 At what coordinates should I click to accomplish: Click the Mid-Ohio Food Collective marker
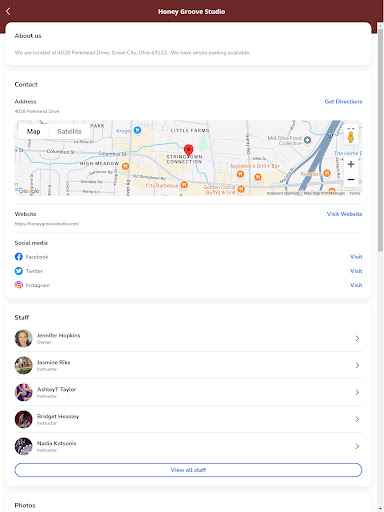[308, 140]
